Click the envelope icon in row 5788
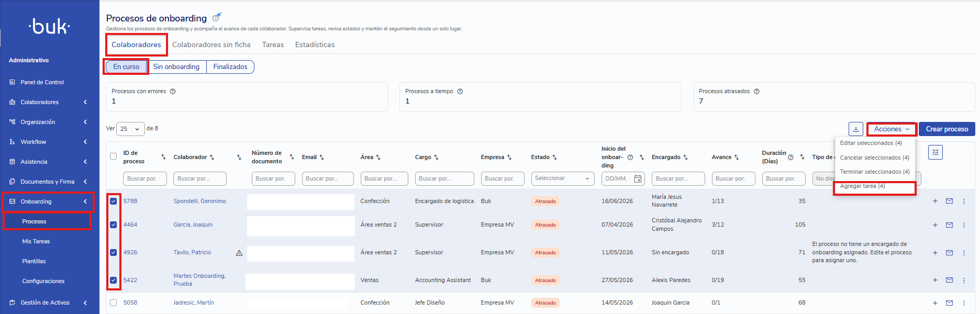 (x=949, y=201)
